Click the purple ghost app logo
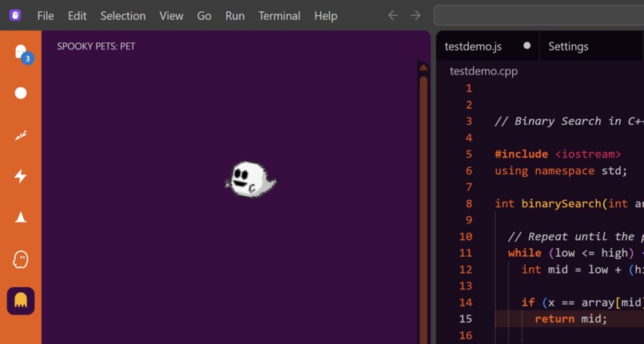Viewport: 644px width, 344px height. point(15,16)
